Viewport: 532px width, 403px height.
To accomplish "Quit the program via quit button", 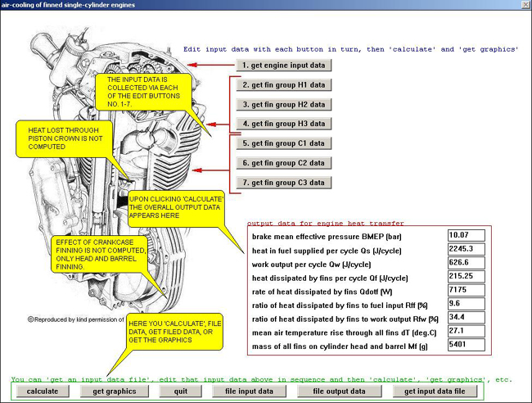I will 181,391.
